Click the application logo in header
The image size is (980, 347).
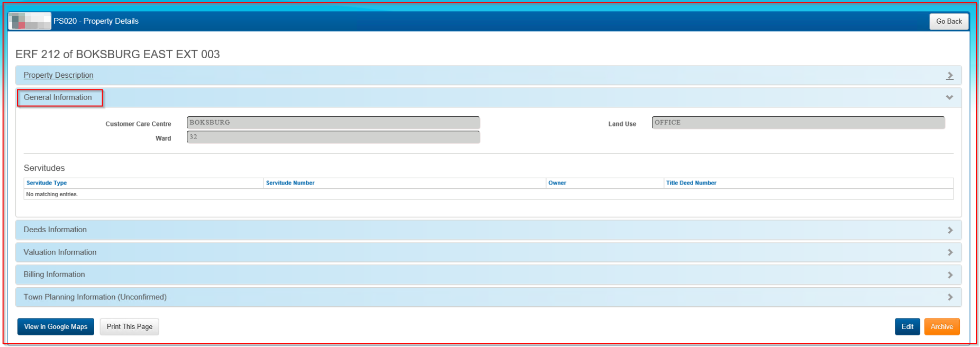30,21
